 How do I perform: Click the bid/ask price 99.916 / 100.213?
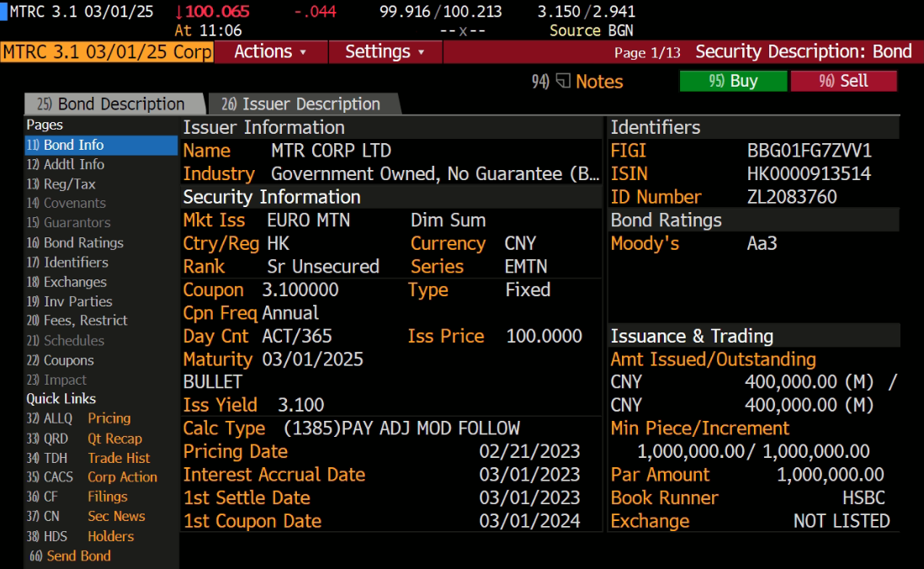440,11
